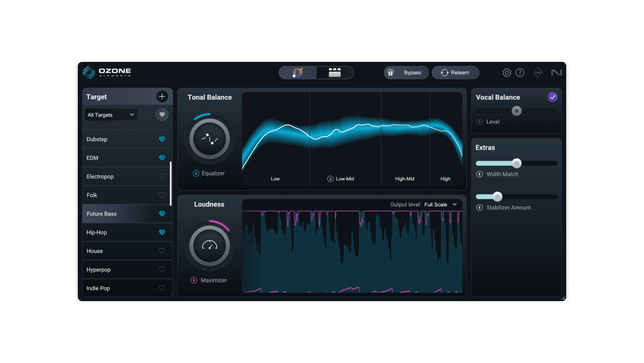The width and height of the screenshot is (644, 363).
Task: Click the gain match ear icon
Action: pyautogui.click(x=390, y=73)
